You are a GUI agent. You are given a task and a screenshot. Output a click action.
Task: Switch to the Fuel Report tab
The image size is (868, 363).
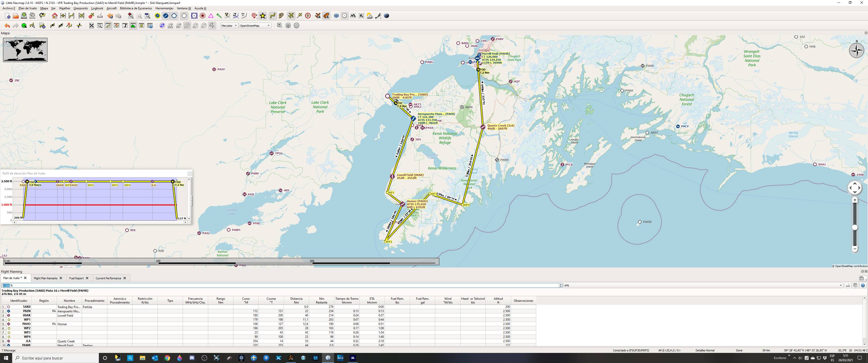click(x=76, y=278)
